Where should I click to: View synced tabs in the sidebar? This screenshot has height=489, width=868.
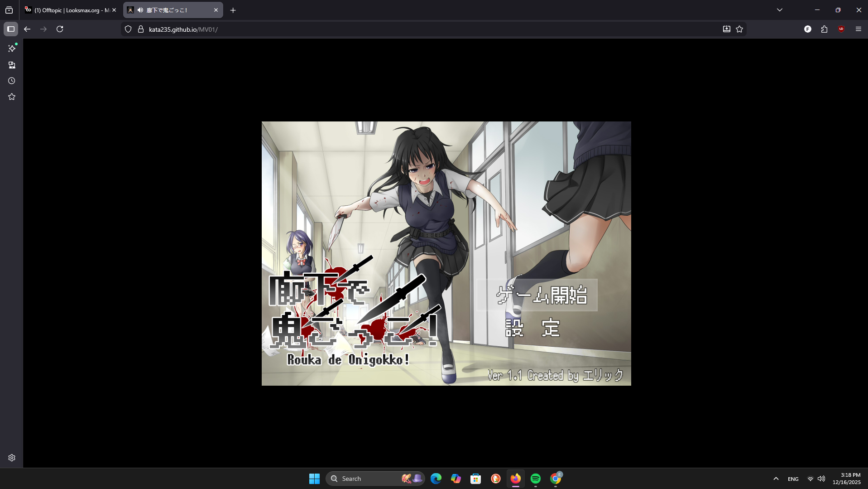[x=12, y=65]
